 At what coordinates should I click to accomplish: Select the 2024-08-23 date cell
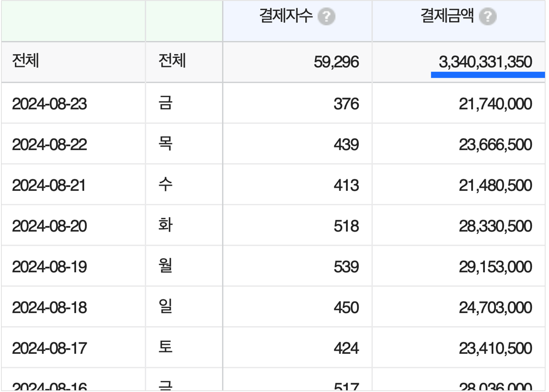click(x=49, y=104)
